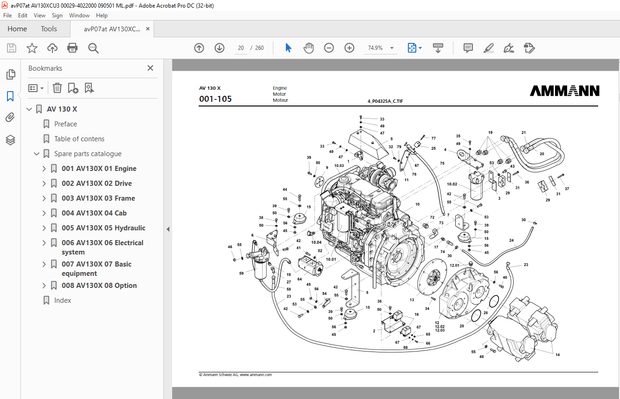The image size is (620, 399).
Task: Open the Window menu
Action: pyautogui.click(x=79, y=15)
